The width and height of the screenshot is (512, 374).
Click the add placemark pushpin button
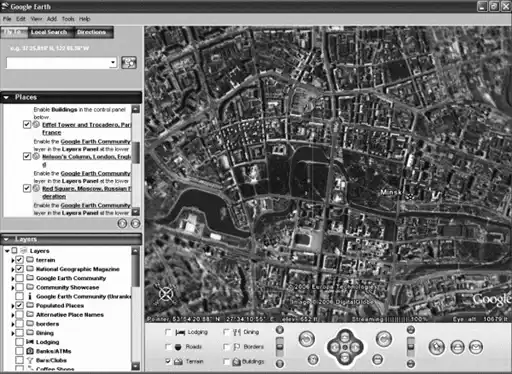(x=437, y=347)
